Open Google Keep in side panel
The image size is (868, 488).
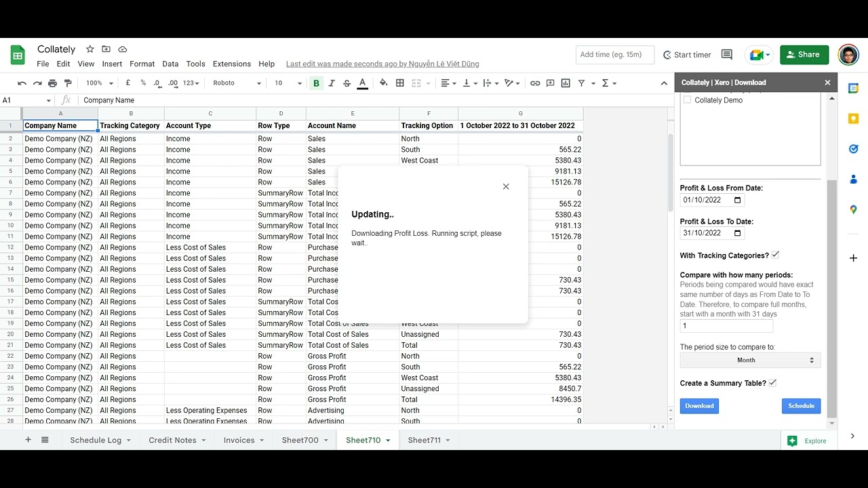click(x=853, y=119)
